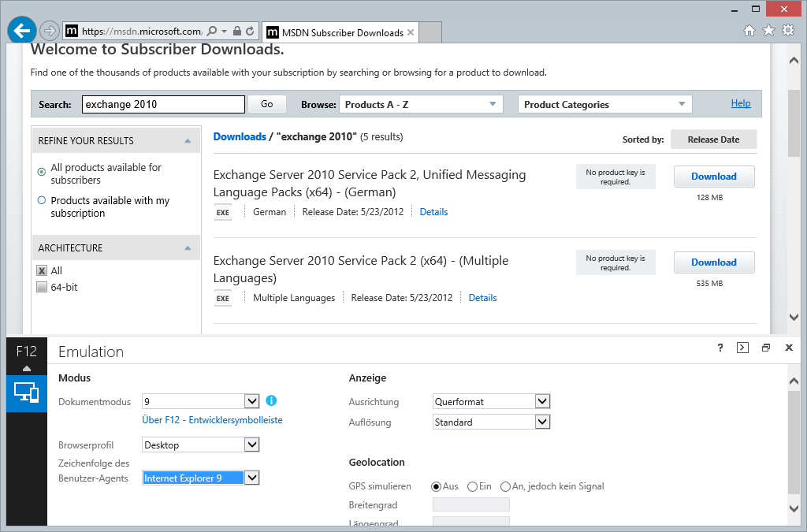807x532 pixels.
Task: Open the Products A - Z dropdown
Action: click(421, 105)
